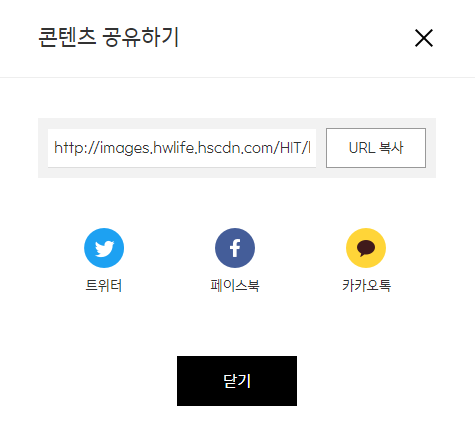Click the 공유하기 word in the header
Screen dimensions: 475x442
[141, 37]
